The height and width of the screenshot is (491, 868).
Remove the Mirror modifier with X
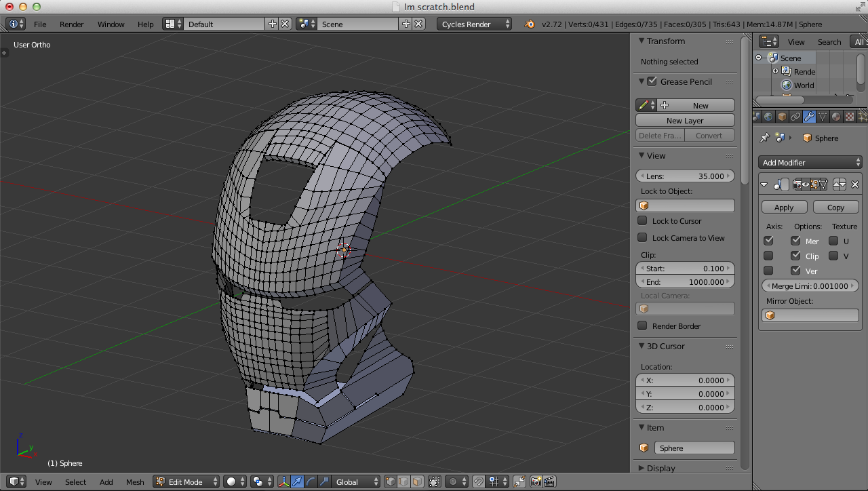[855, 184]
